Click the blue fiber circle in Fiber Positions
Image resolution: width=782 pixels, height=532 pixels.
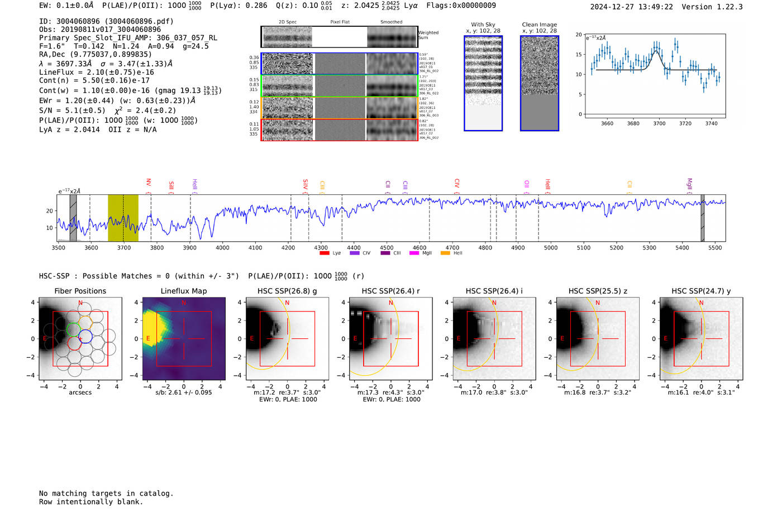(85, 337)
